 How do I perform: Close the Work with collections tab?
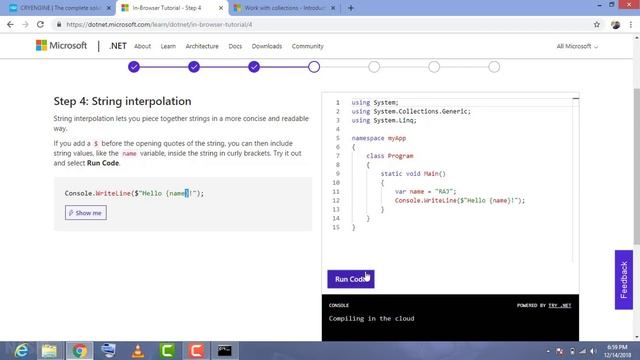coord(333,8)
